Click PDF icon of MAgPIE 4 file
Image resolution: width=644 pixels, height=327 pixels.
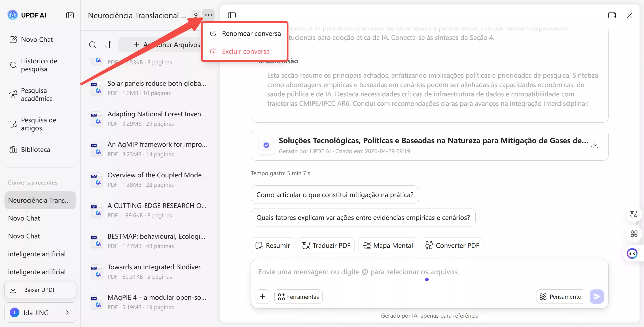(97, 302)
